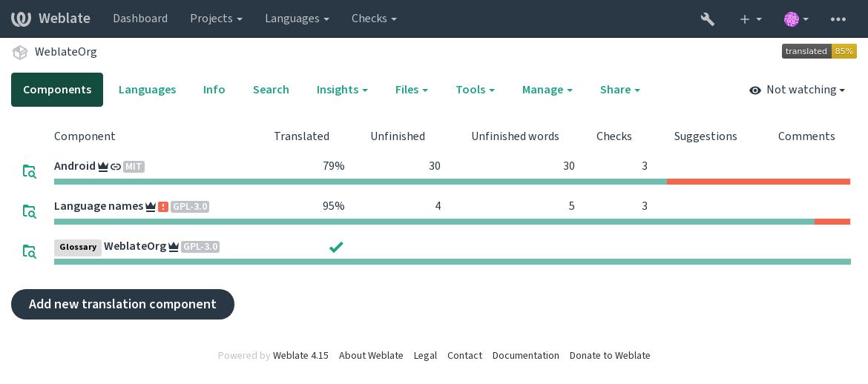Expand the Files dropdown
Image resolution: width=868 pixels, height=384 pixels.
tap(411, 90)
